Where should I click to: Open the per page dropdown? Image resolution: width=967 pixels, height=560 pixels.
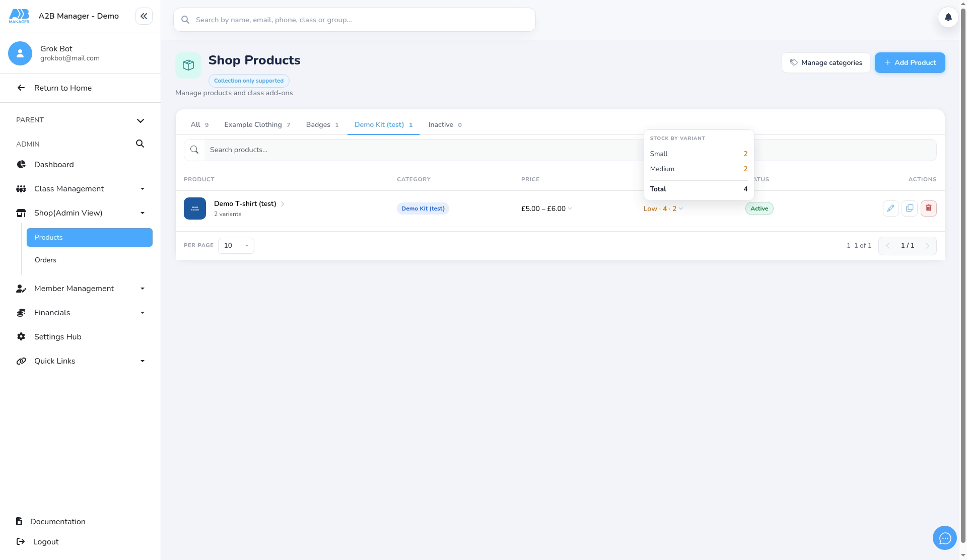pyautogui.click(x=236, y=246)
